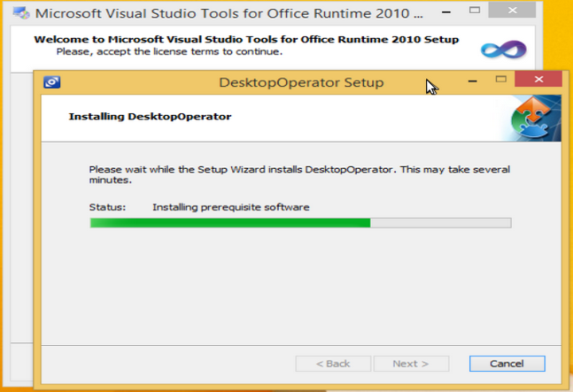Focus the Visual Studio Tools Runtime title bar
The image size is (573, 392).
tap(221, 14)
